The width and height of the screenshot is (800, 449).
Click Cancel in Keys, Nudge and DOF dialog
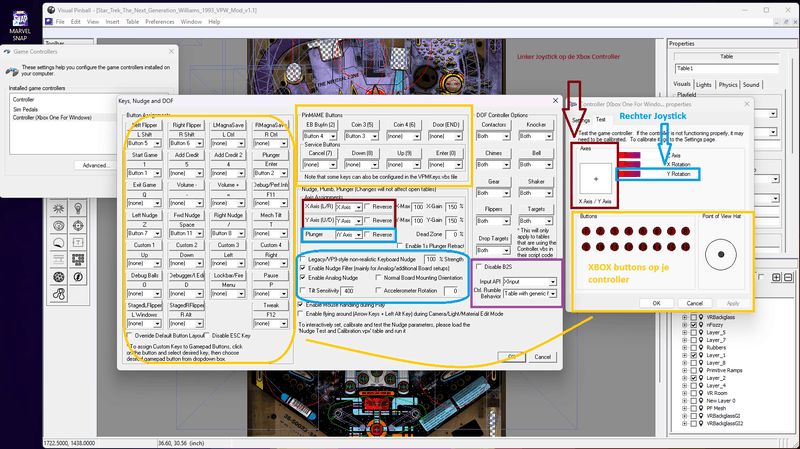point(542,357)
